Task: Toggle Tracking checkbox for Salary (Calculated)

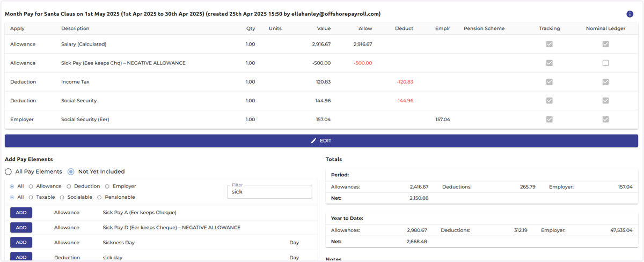Action: (550, 44)
